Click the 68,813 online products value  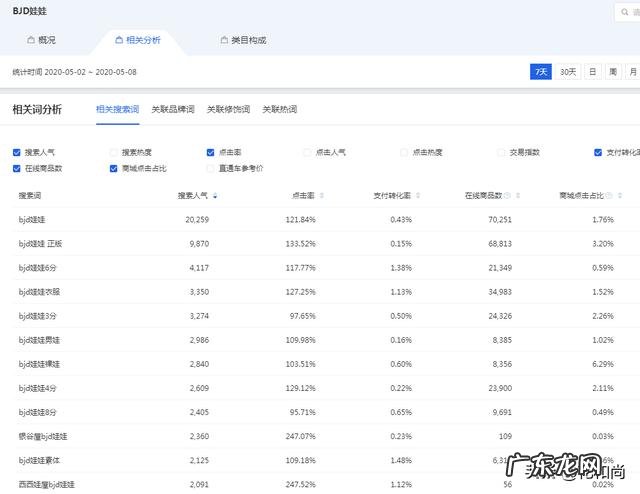click(x=500, y=244)
